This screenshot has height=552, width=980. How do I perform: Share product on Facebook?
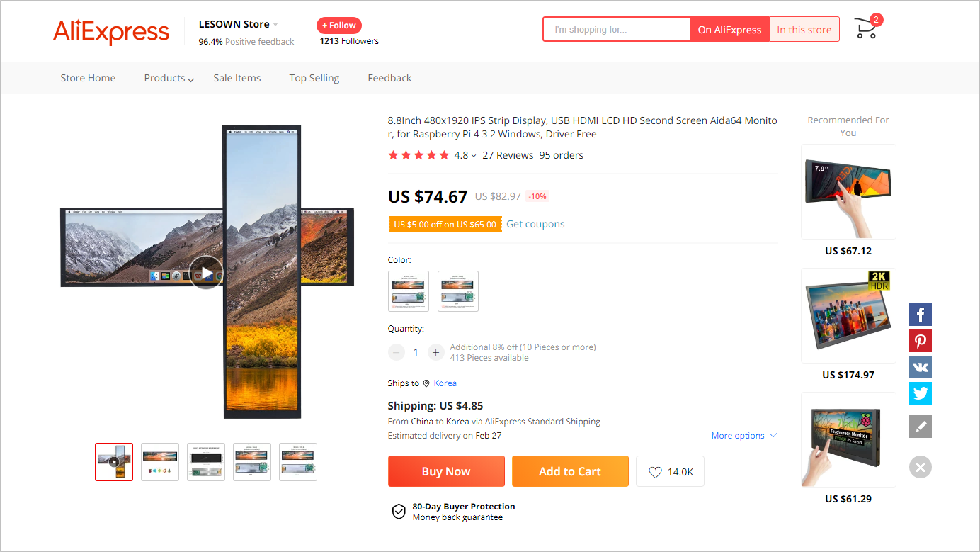[920, 315]
